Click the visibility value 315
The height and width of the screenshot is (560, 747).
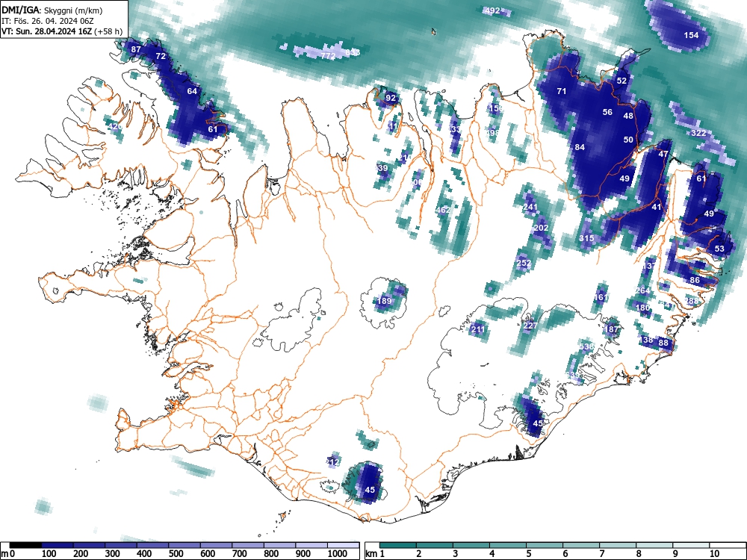tap(586, 239)
